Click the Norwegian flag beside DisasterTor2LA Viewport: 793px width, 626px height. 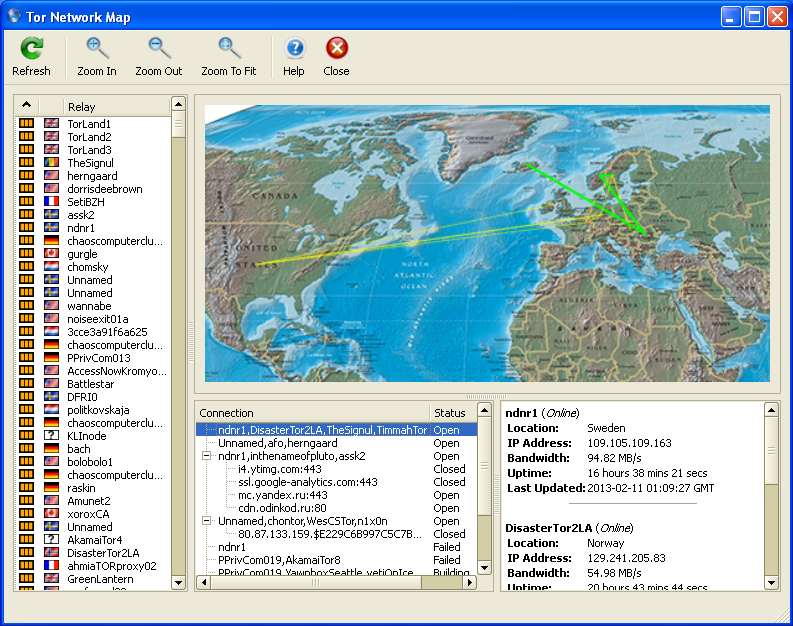point(51,552)
